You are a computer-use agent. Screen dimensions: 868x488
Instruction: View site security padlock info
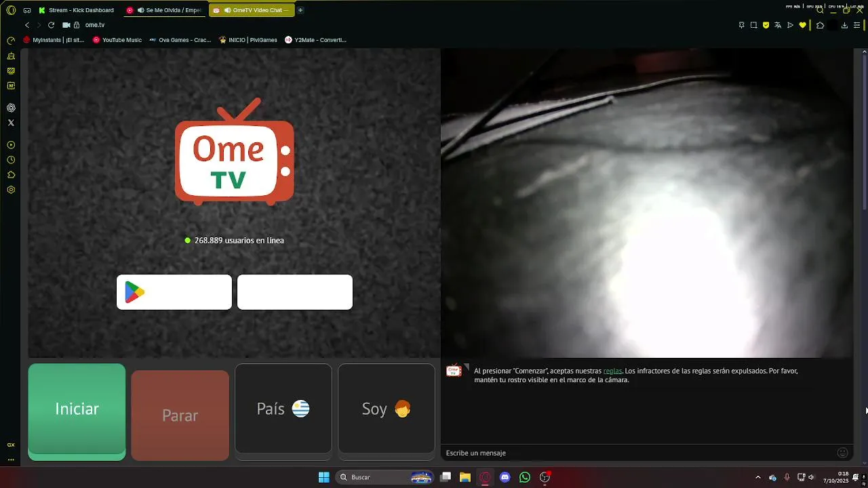(x=77, y=25)
